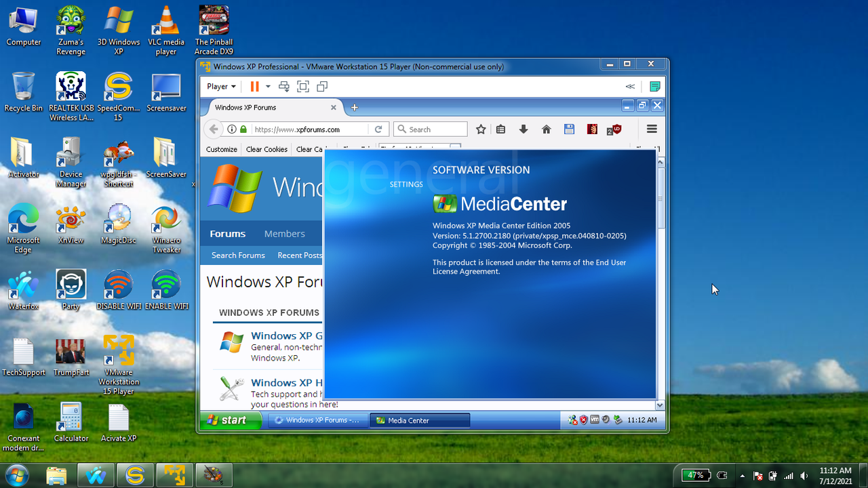
Task: Switch to Media Center taskbar button
Action: coord(419,420)
